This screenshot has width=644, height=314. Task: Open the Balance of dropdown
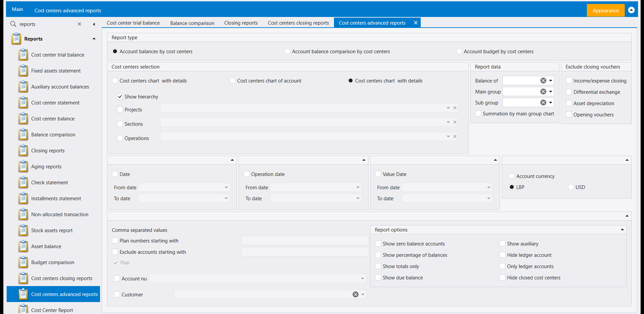(x=551, y=80)
